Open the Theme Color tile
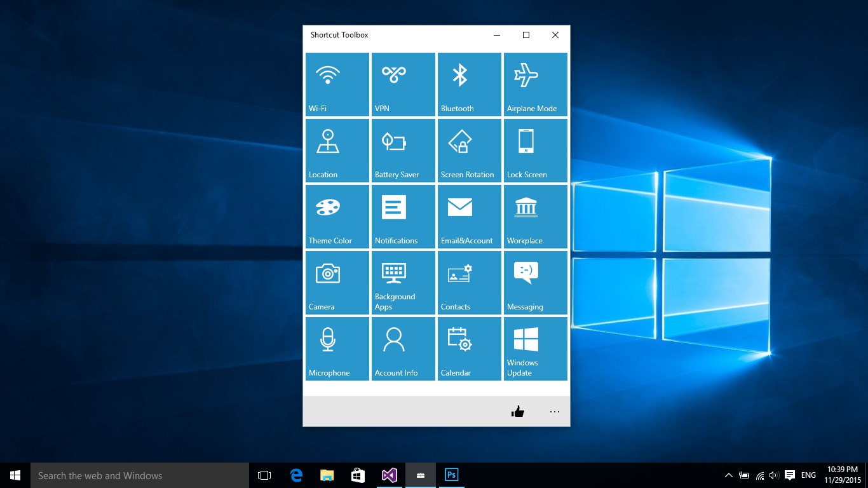The height and width of the screenshot is (488, 868). click(337, 217)
